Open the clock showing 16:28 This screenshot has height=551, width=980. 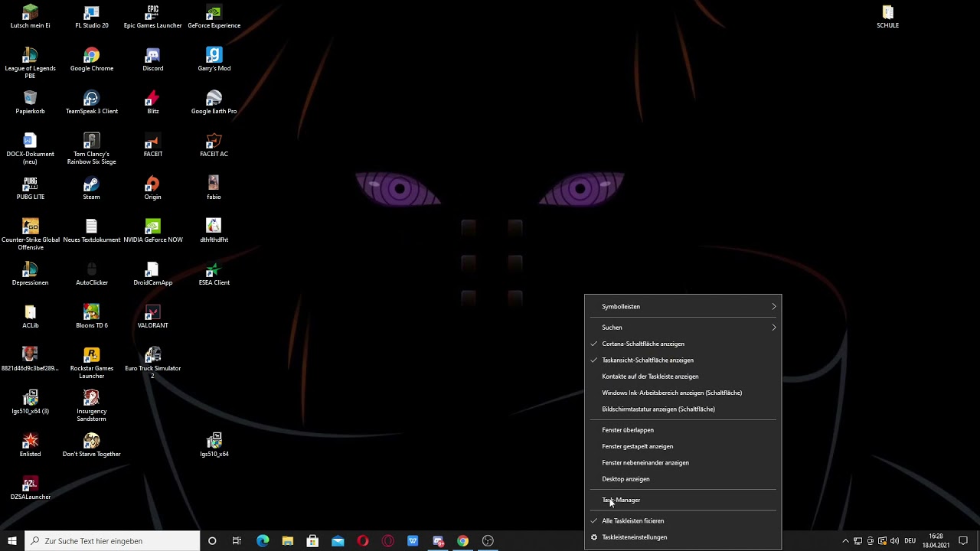[935, 541]
